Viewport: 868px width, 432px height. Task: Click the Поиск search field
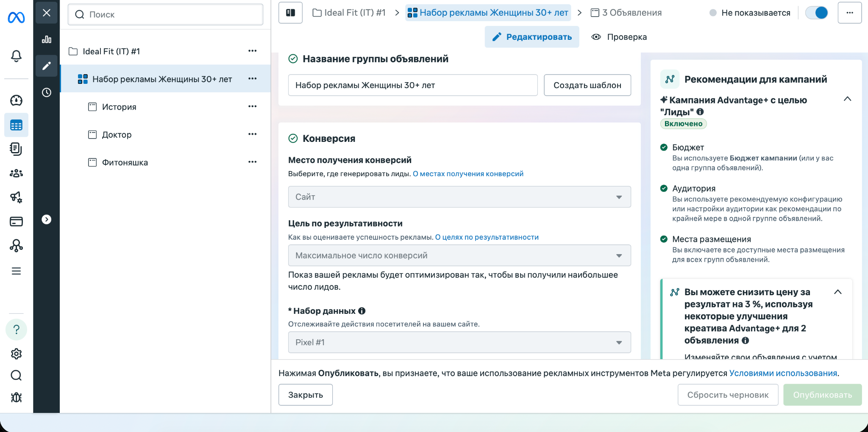click(x=165, y=14)
